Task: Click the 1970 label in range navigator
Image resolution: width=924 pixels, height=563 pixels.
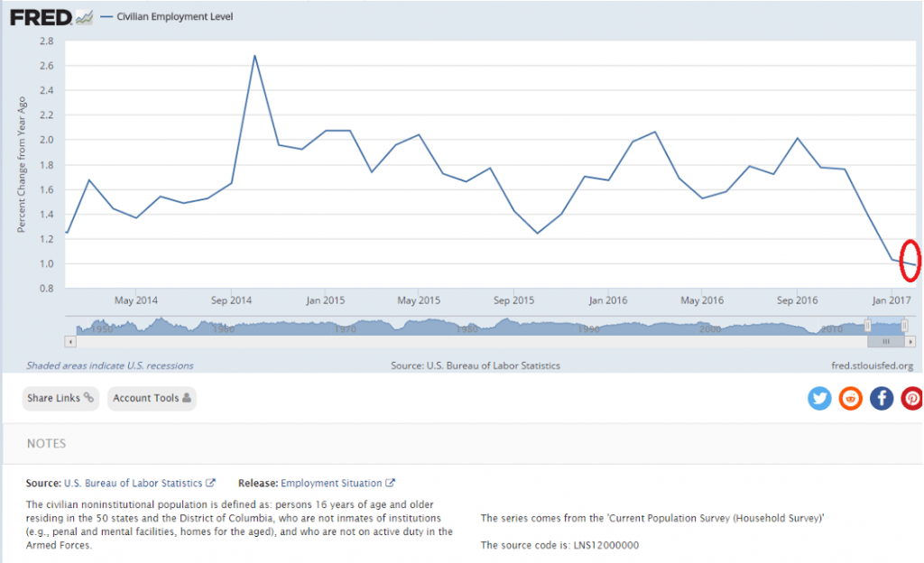Action: (345, 329)
